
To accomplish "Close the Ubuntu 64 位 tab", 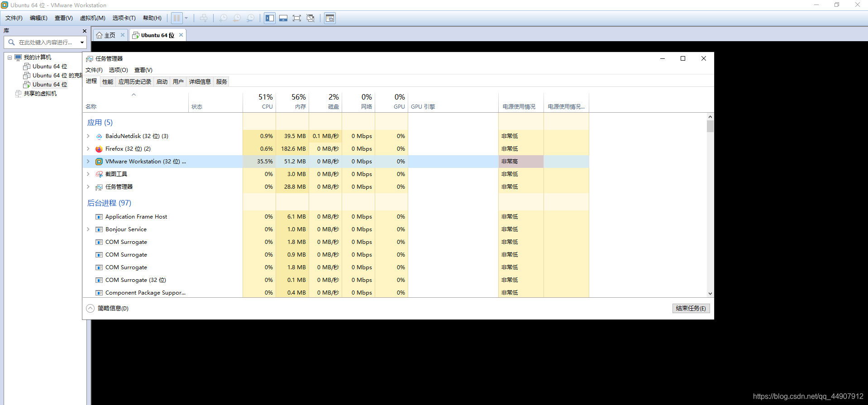I will click(181, 35).
